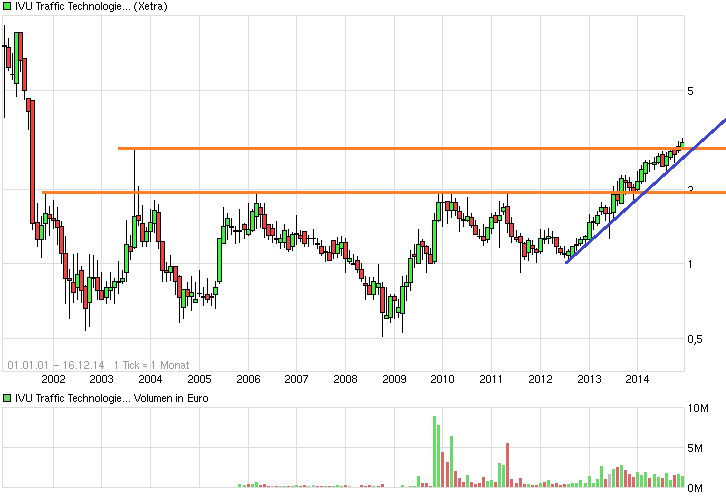
Task: Click the 2007 year label on the axis
Action: tap(296, 379)
